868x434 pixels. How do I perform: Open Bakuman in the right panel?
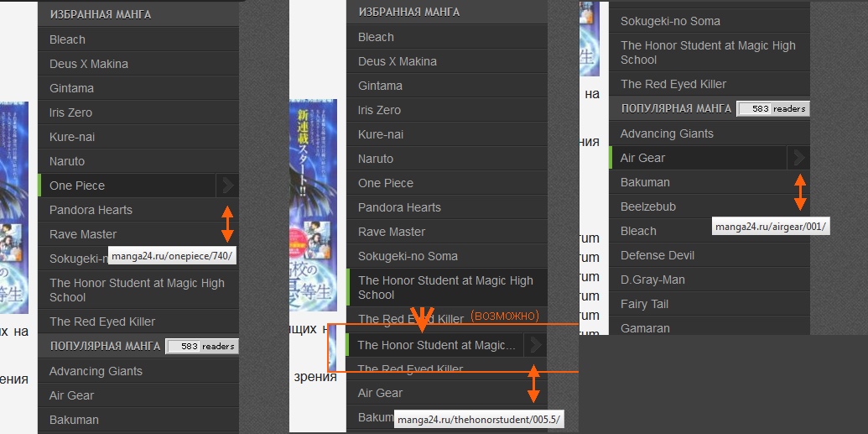(x=709, y=182)
